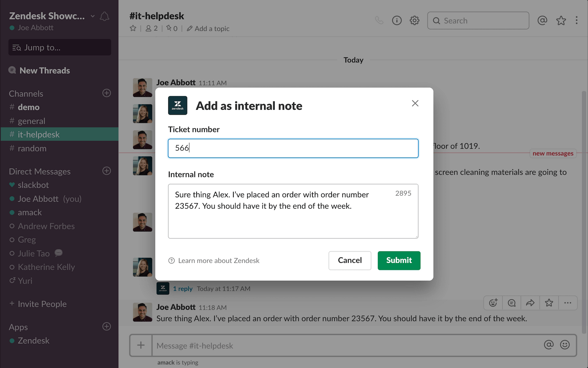This screenshot has width=588, height=368.
Task: Add emoji reaction to Joe Abbott's message
Action: (x=493, y=302)
